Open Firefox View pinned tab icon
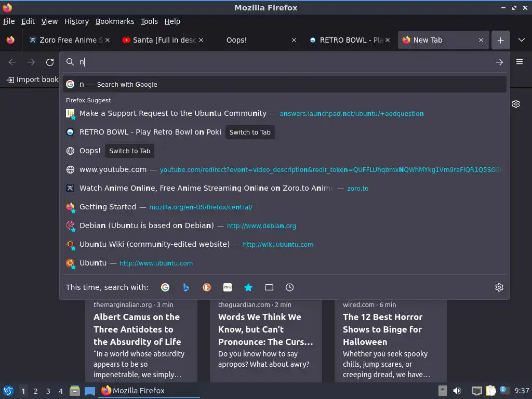 (10, 40)
